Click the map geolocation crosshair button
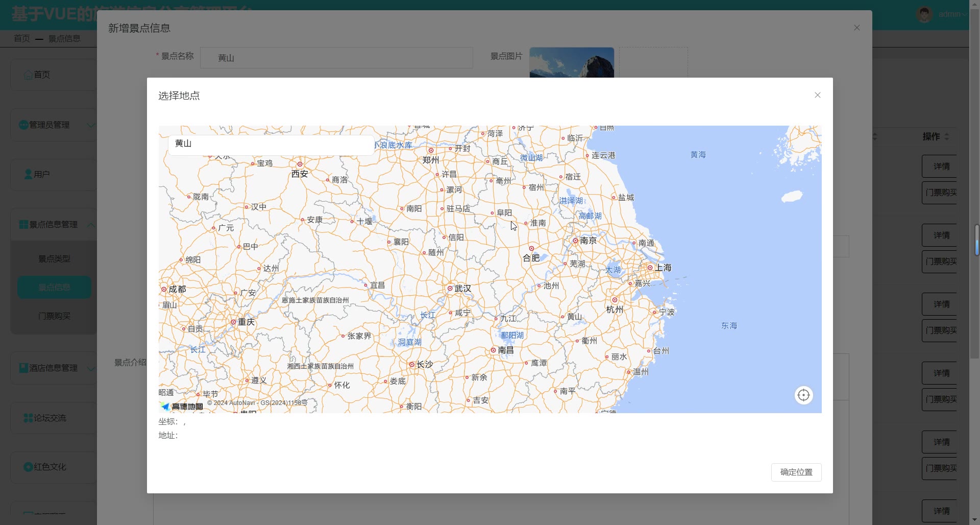The height and width of the screenshot is (525, 980). click(803, 395)
